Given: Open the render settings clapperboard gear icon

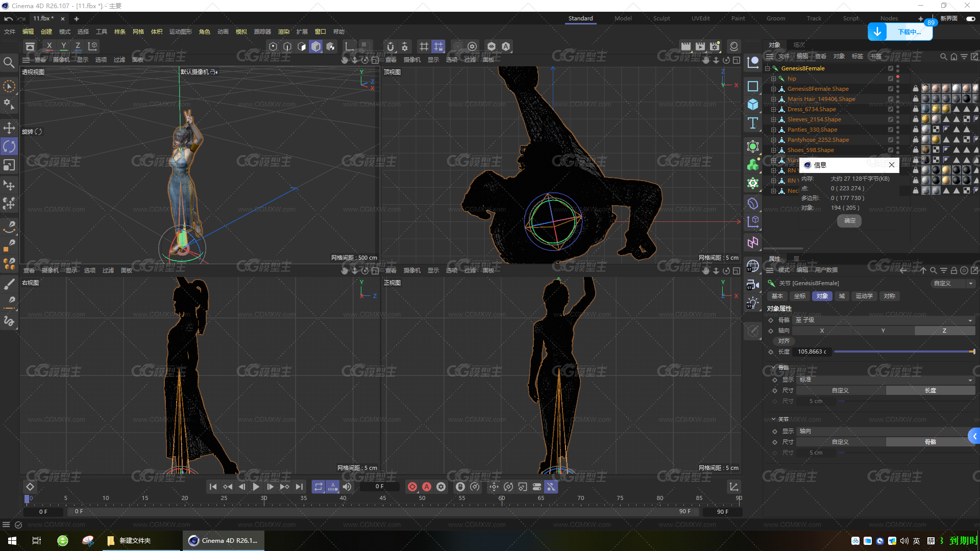Looking at the screenshot, I should click(715, 46).
